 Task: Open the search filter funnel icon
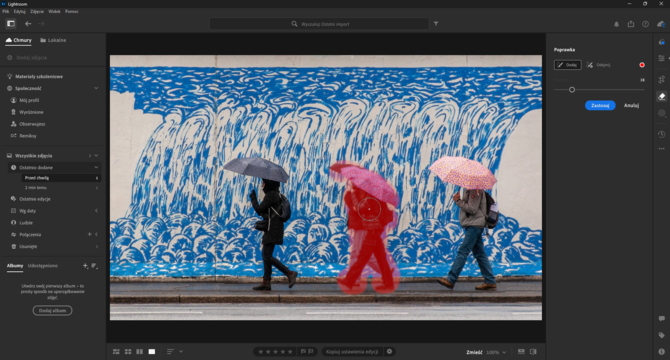point(436,24)
